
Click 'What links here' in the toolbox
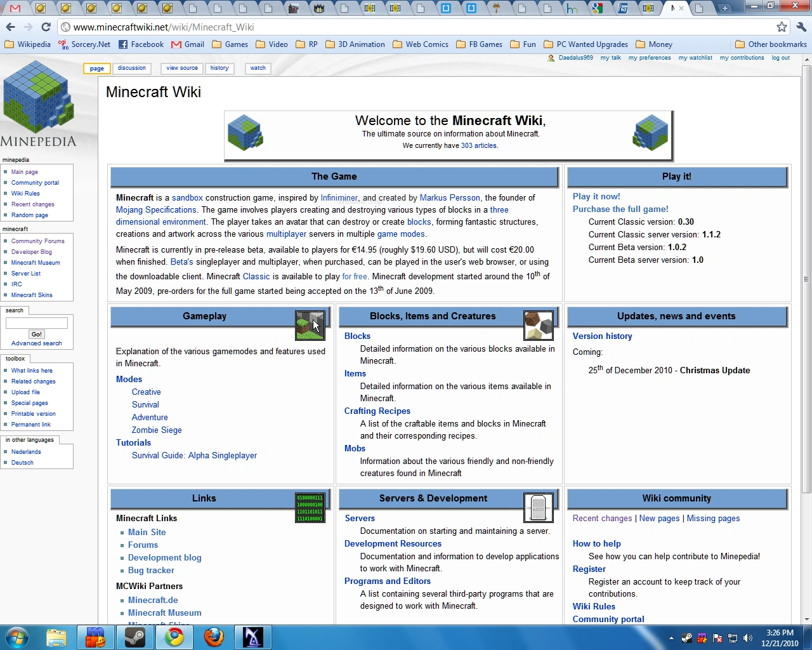coord(32,371)
